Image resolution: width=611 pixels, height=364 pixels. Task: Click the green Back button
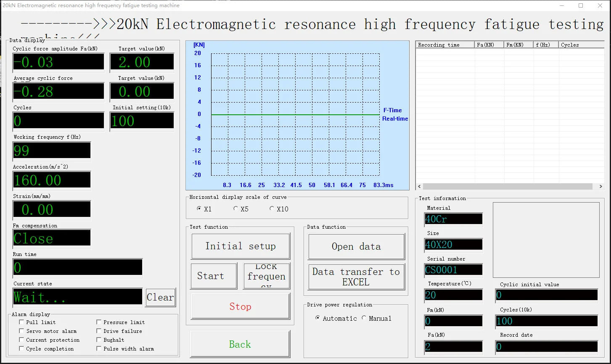point(240,344)
